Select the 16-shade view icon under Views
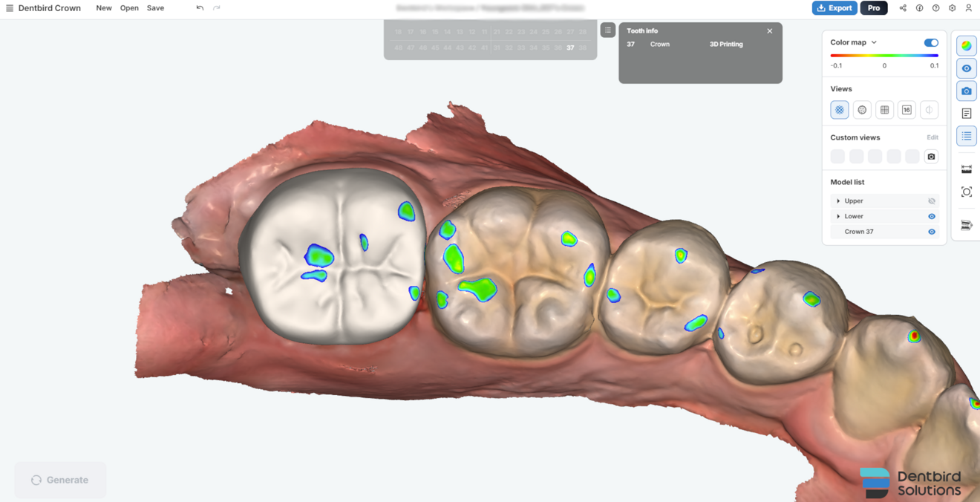 click(x=906, y=109)
